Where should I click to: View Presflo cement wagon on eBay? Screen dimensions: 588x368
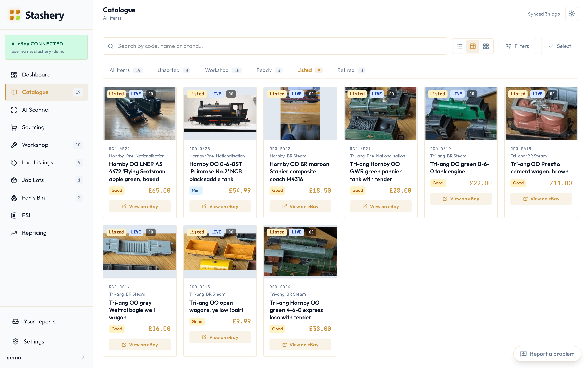[541, 199]
